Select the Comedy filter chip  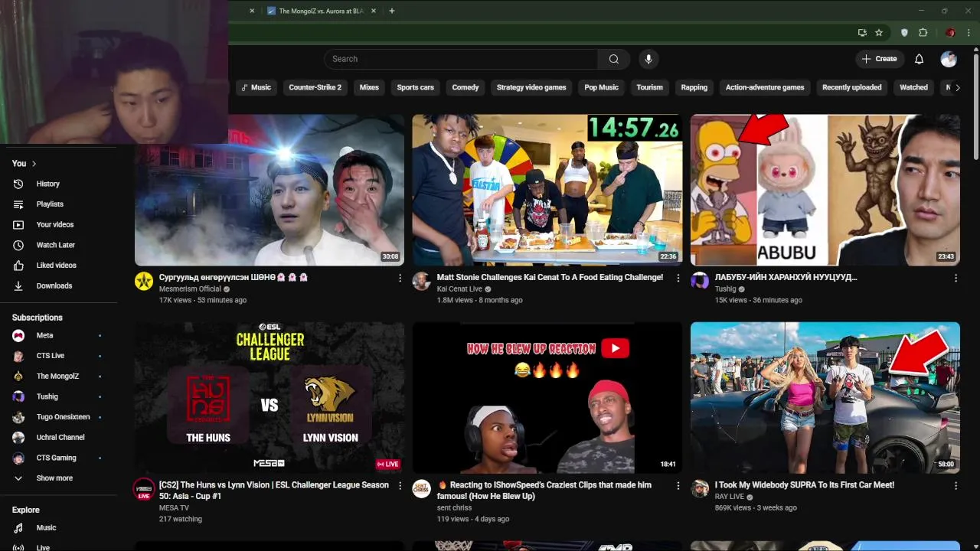click(x=465, y=87)
